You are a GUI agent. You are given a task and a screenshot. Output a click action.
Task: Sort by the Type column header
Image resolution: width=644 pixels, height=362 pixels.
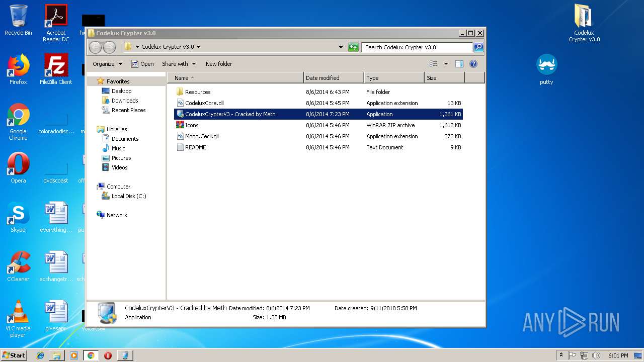tap(394, 78)
